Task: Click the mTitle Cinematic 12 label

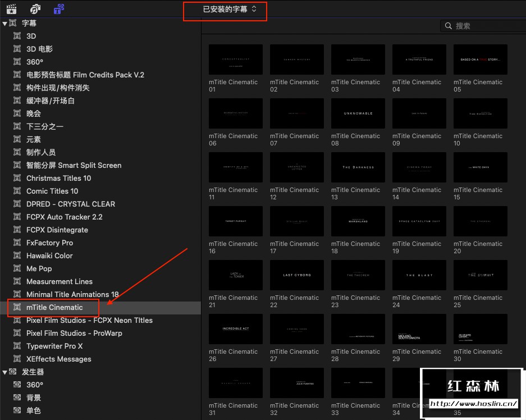Action: 295,194
